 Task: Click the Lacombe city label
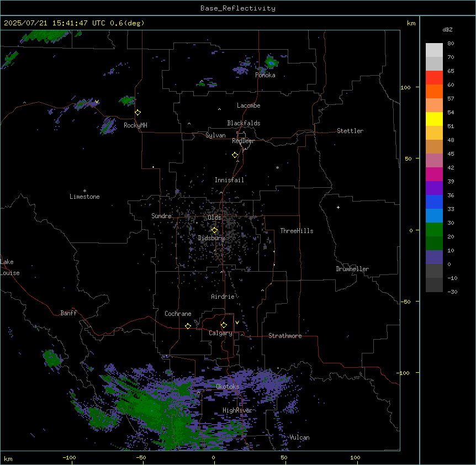(248, 105)
